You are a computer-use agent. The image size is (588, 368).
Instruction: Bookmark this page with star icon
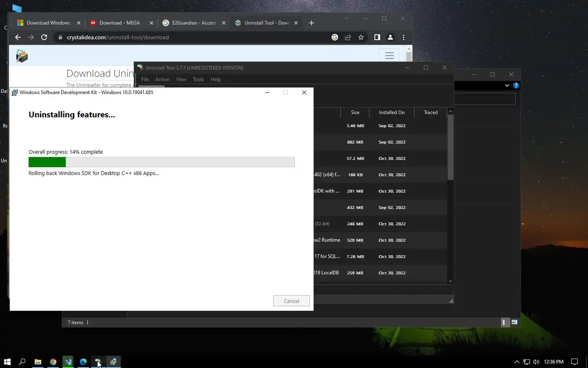click(x=361, y=37)
